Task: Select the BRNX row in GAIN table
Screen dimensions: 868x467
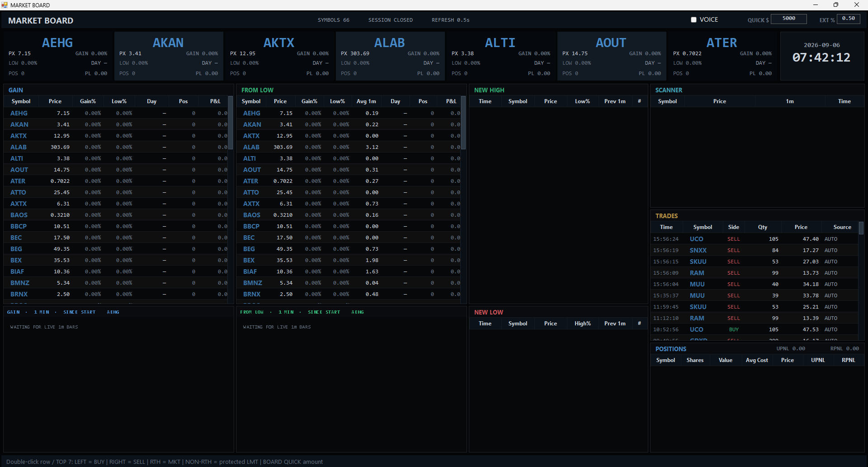Action: 116,294
